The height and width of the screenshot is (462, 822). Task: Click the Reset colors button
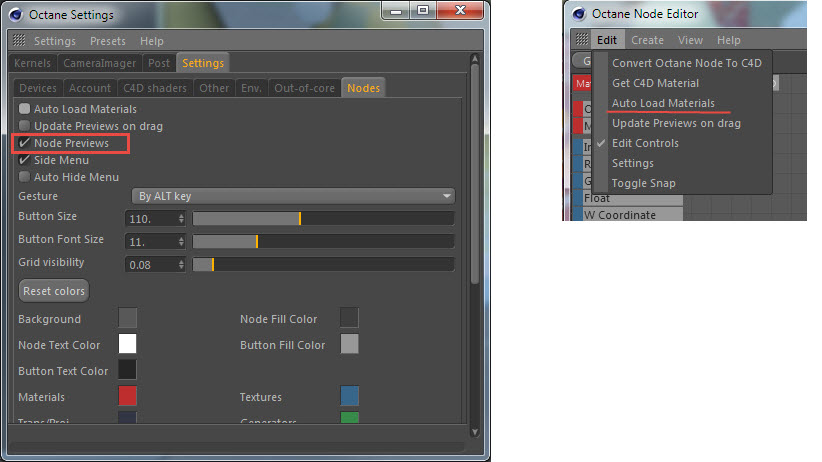point(54,291)
